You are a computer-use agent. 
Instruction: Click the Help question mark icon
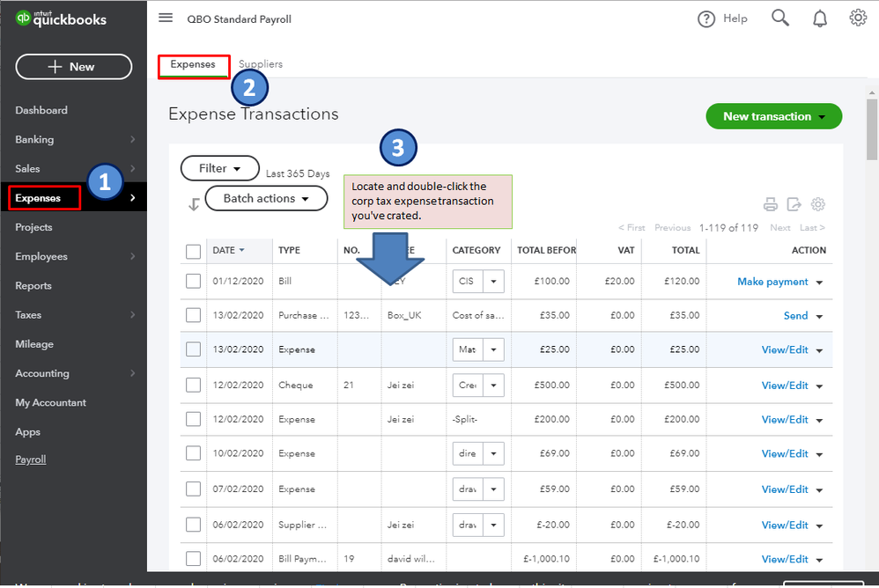[706, 18]
